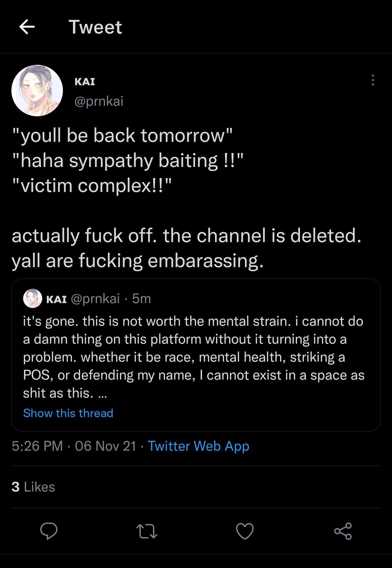Open the @prnkai handle under KAI
The height and width of the screenshot is (568, 392).
(99, 101)
